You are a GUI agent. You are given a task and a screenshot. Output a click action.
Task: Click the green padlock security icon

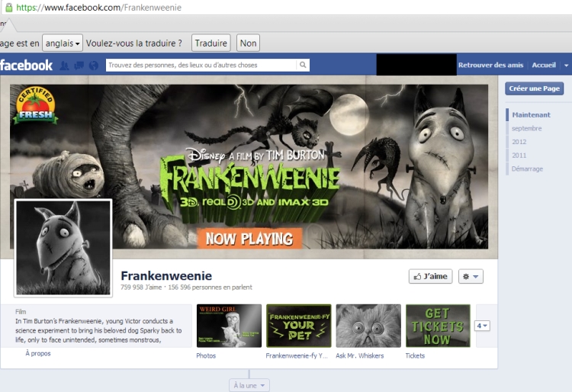[8, 8]
